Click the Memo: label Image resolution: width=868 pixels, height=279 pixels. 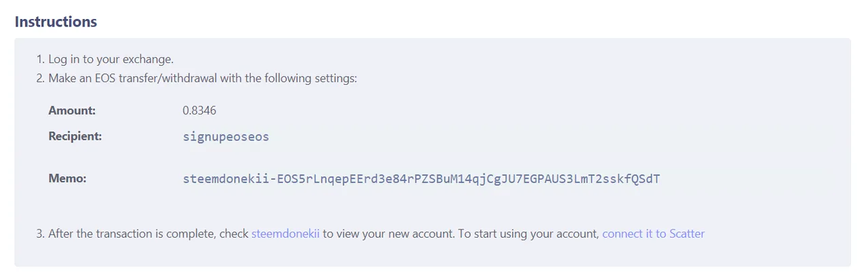tap(68, 179)
